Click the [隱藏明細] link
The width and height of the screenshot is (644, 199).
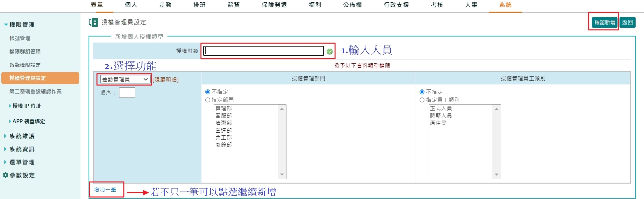coord(166,80)
